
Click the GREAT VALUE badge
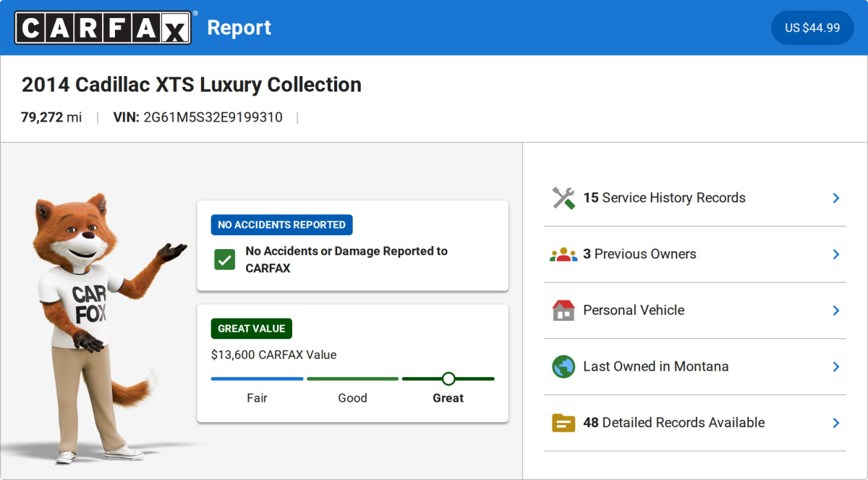(252, 328)
